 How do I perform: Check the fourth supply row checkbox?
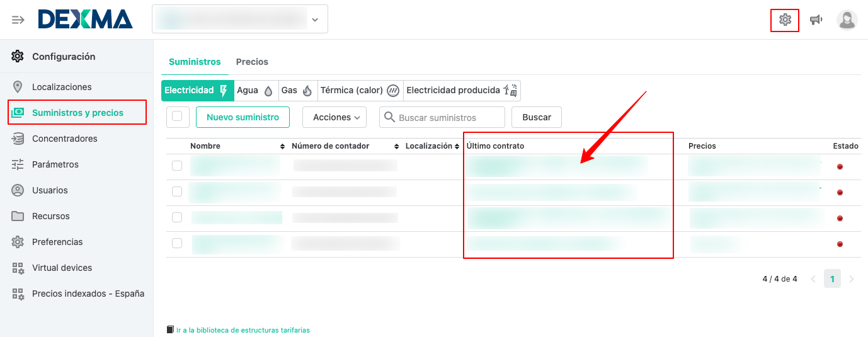[177, 243]
